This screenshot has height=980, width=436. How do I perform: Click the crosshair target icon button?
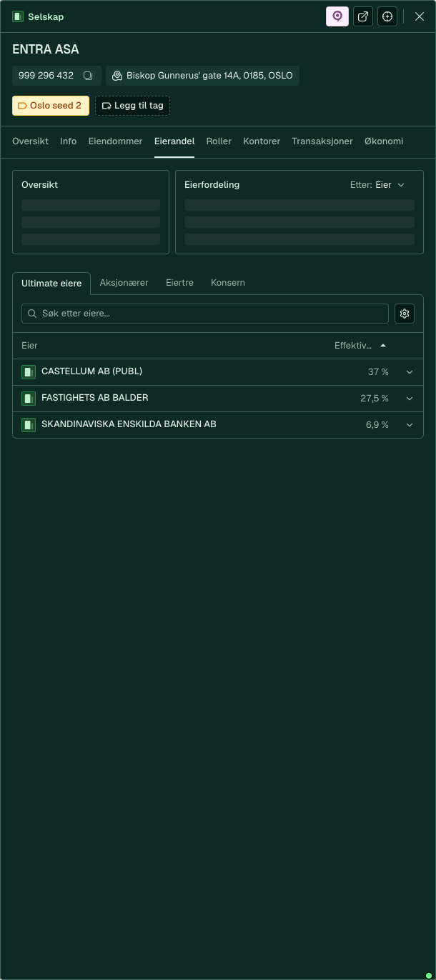pyautogui.click(x=387, y=16)
